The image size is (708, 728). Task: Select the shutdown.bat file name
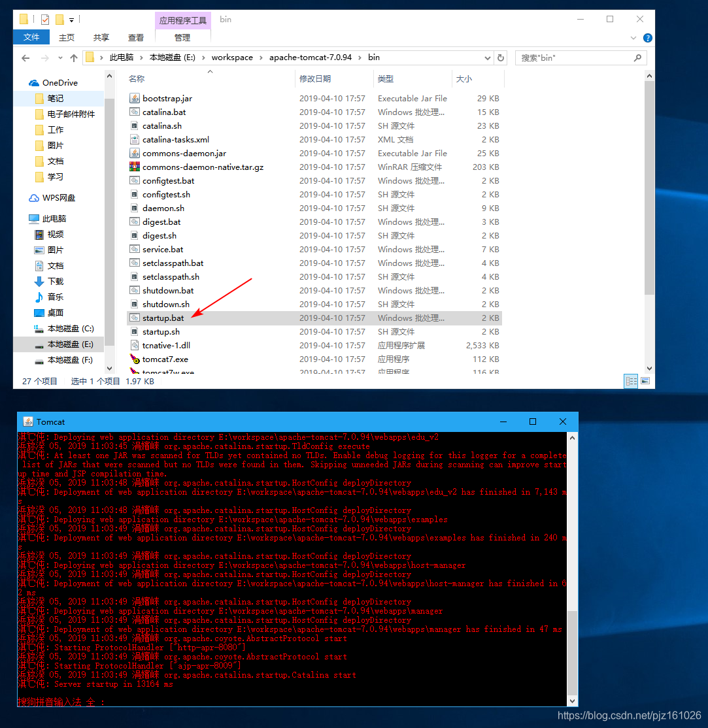pos(168,291)
